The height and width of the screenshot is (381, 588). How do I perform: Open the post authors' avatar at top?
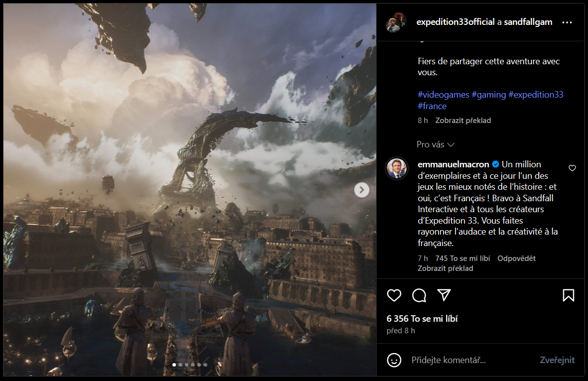[397, 22]
